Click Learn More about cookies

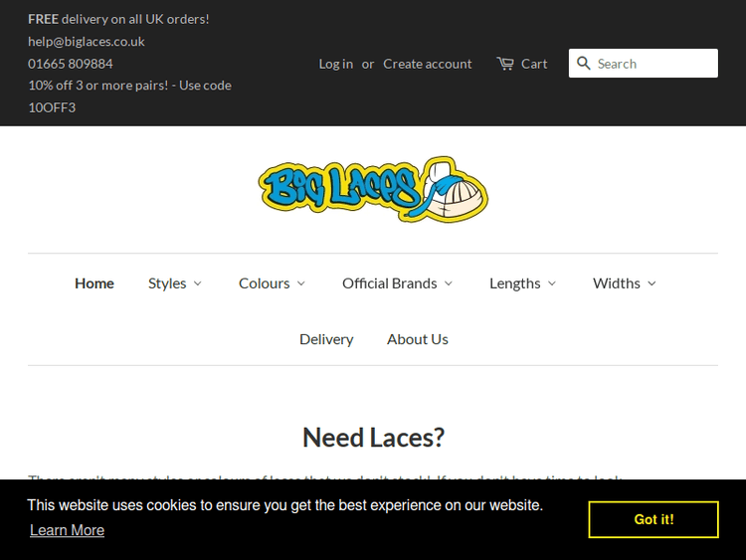point(67,530)
